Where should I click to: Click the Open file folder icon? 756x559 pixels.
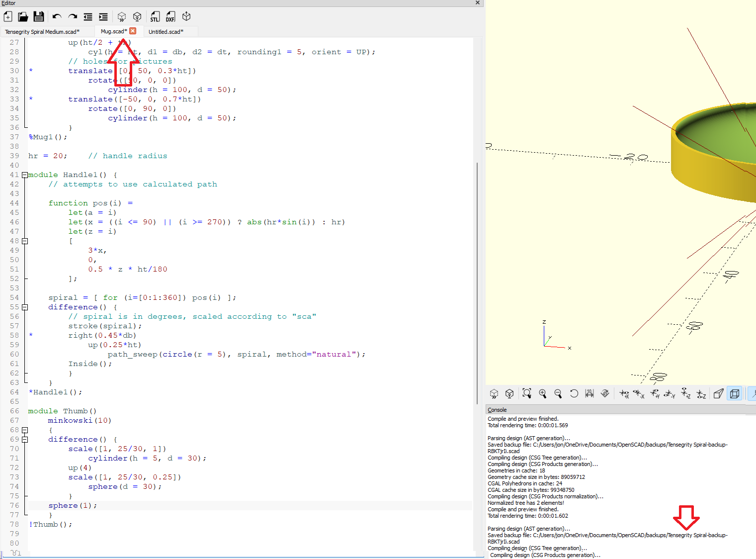pos(23,17)
